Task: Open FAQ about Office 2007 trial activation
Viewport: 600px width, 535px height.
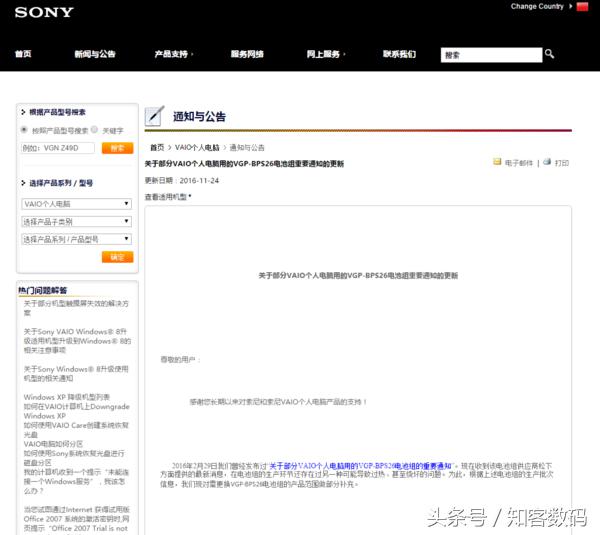Action: [x=77, y=519]
